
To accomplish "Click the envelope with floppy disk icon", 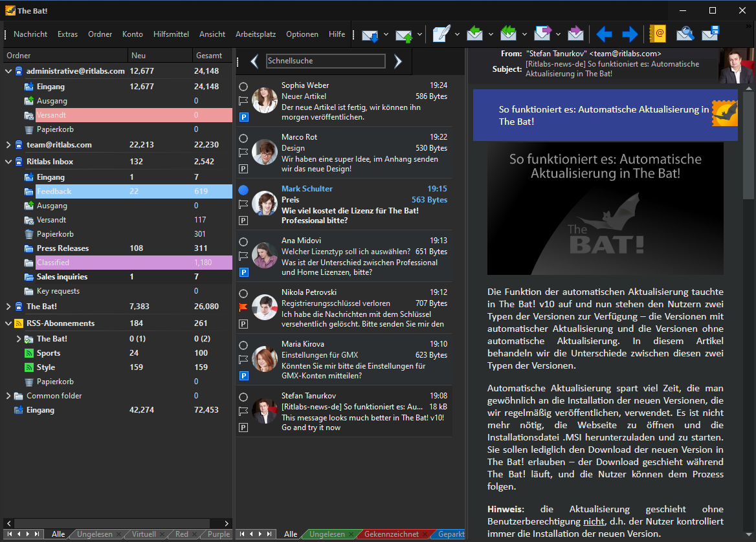I will click(x=711, y=34).
